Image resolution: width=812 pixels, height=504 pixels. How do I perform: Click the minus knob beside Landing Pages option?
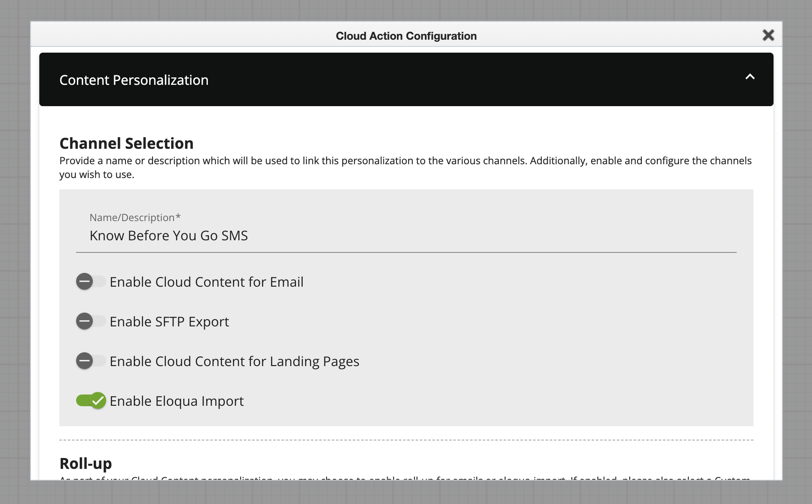click(x=84, y=361)
